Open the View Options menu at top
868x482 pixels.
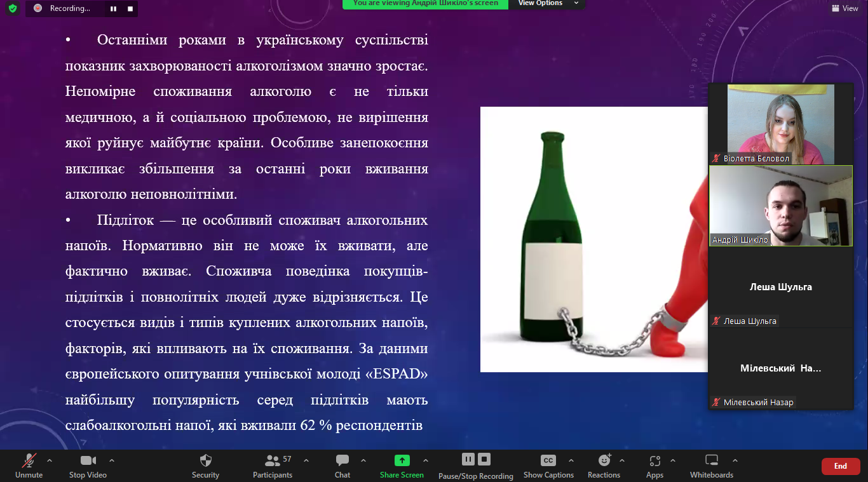[x=547, y=4]
